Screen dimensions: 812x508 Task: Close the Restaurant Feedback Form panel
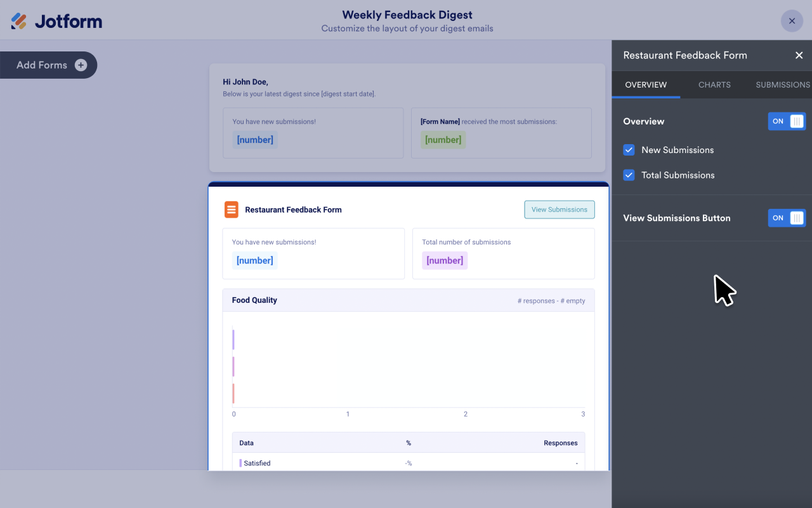(x=799, y=55)
